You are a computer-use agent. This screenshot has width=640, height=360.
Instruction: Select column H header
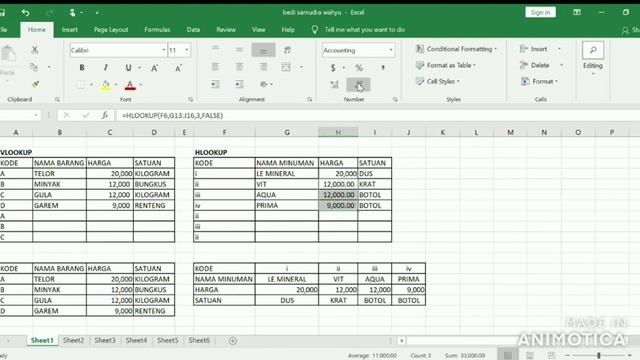pyautogui.click(x=338, y=132)
